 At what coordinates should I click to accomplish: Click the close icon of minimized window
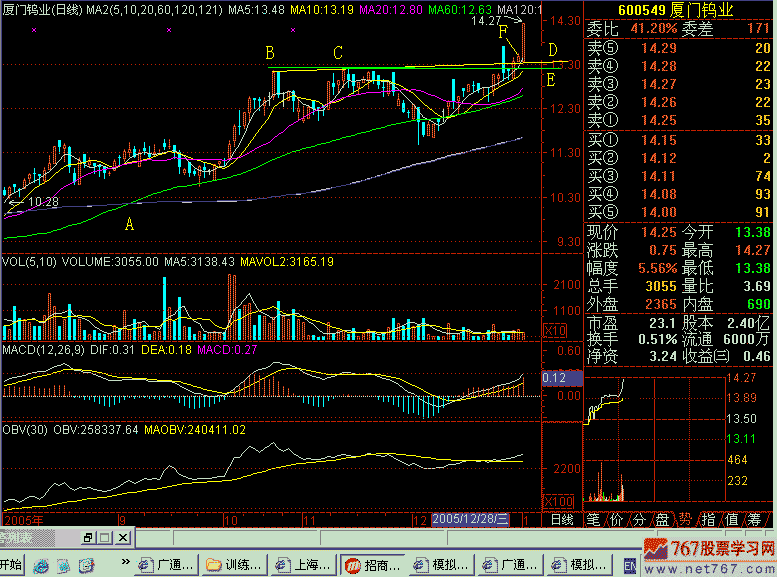120,539
